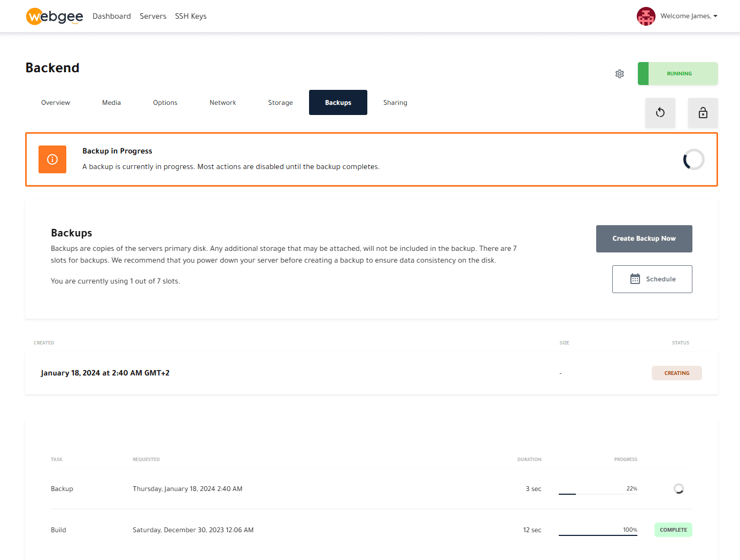740x560 pixels.
Task: Click the webgee logo
Action: [55, 16]
